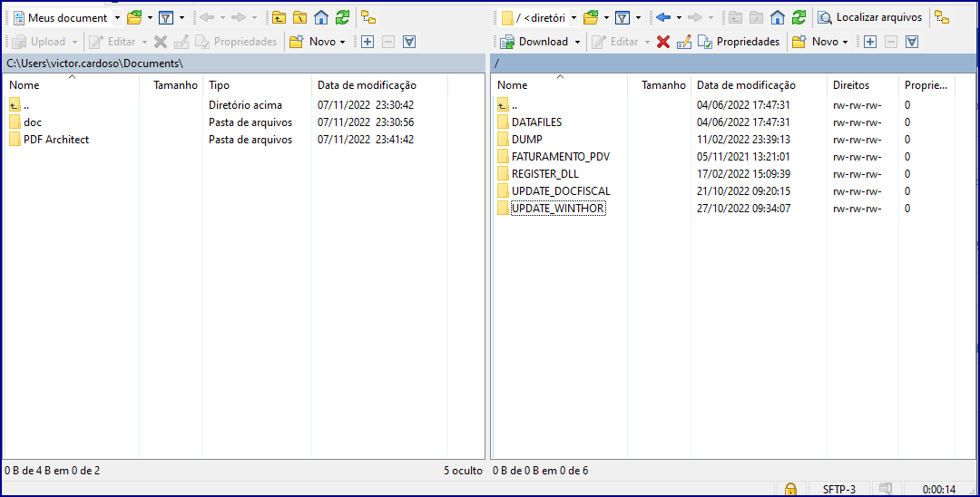Click the local panel filter icon
The image size is (980, 497).
(166, 18)
